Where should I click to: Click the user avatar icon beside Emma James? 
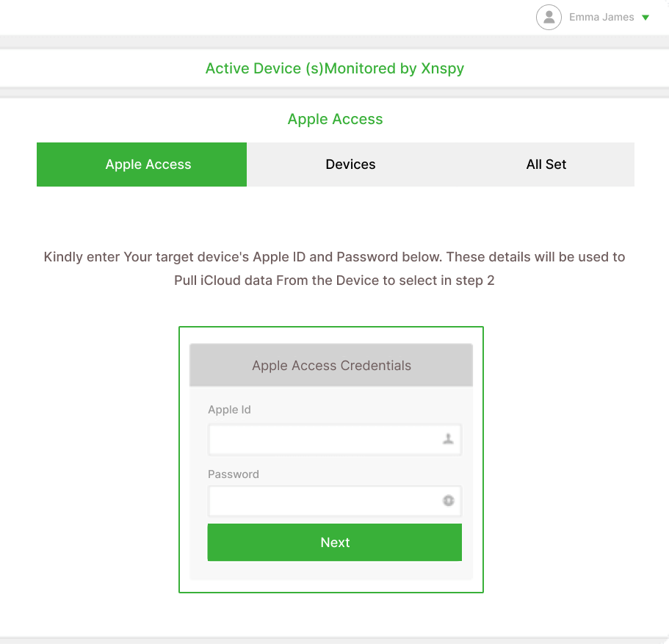549,18
